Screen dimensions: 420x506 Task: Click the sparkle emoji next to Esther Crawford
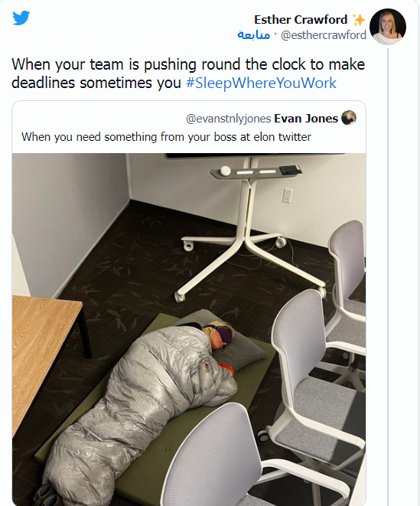(358, 20)
